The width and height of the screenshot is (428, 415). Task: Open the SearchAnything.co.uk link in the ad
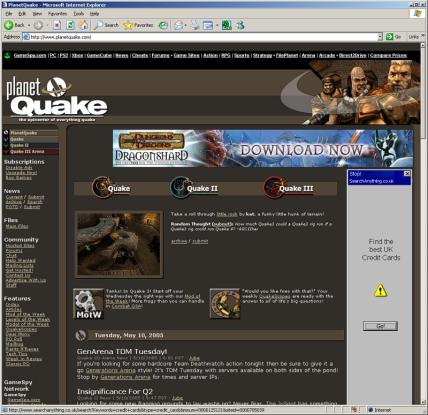pyautogui.click(x=371, y=181)
